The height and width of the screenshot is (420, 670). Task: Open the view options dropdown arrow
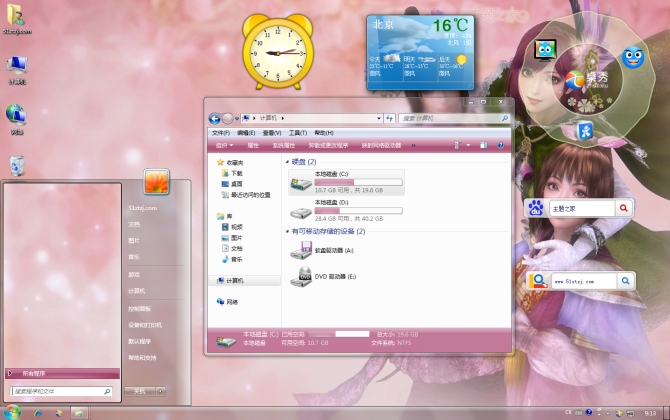click(468, 146)
